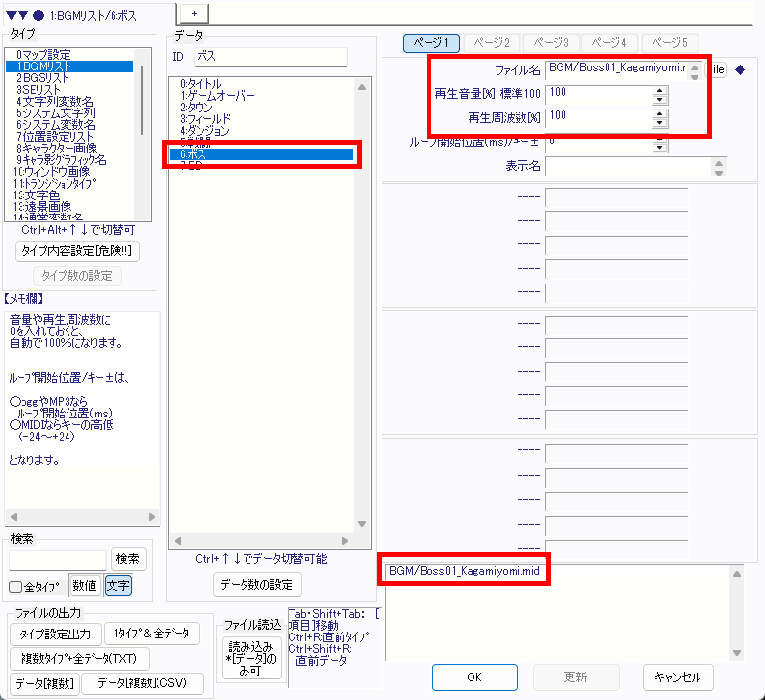765x700 pixels.
Task: Select 0:タイトル in data list
Action: [x=202, y=84]
